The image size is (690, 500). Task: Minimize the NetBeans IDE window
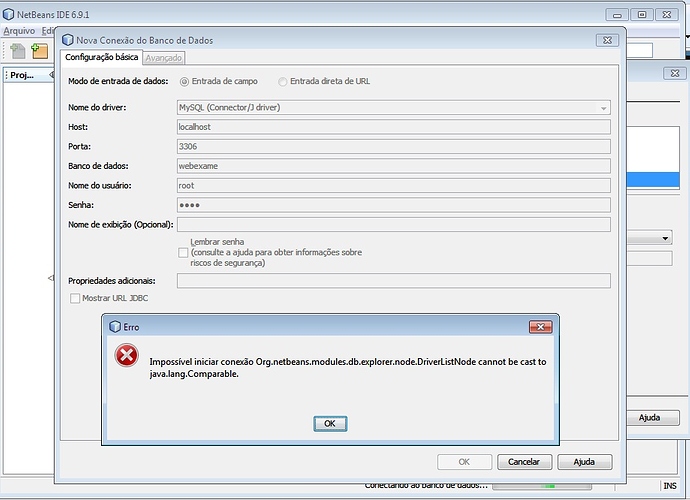coord(617,15)
